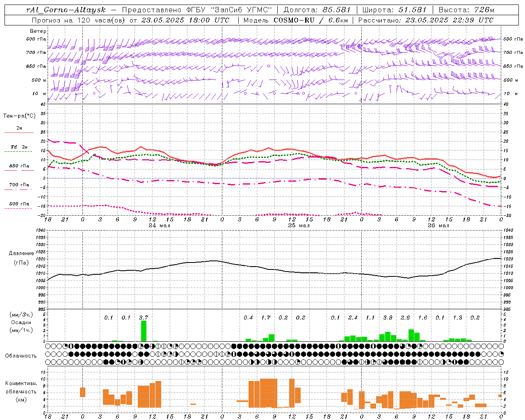Click the elevation label Высота: 726м
This screenshot has height=420, width=525.
(x=466, y=10)
